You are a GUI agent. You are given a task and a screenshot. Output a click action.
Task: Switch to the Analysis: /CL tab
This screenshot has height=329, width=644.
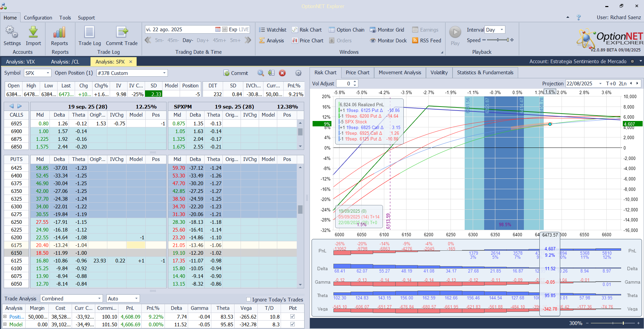tap(65, 61)
